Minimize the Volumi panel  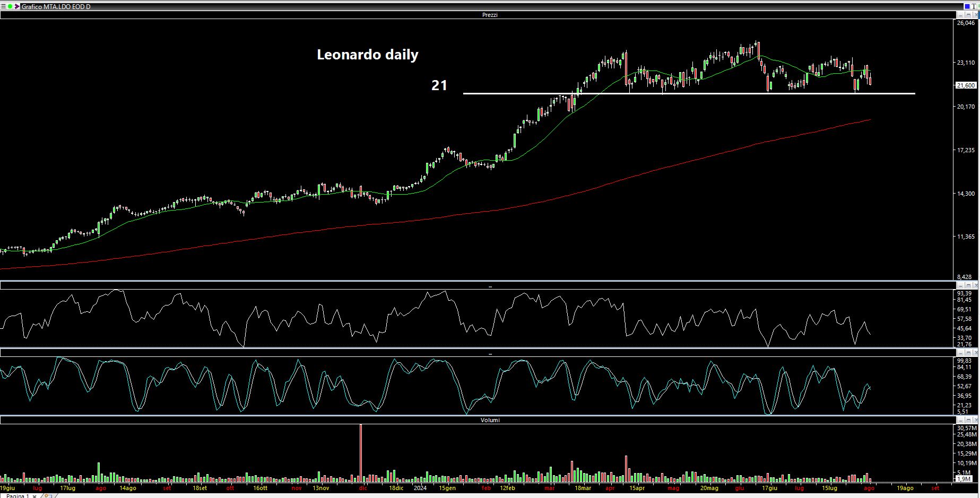960,420
